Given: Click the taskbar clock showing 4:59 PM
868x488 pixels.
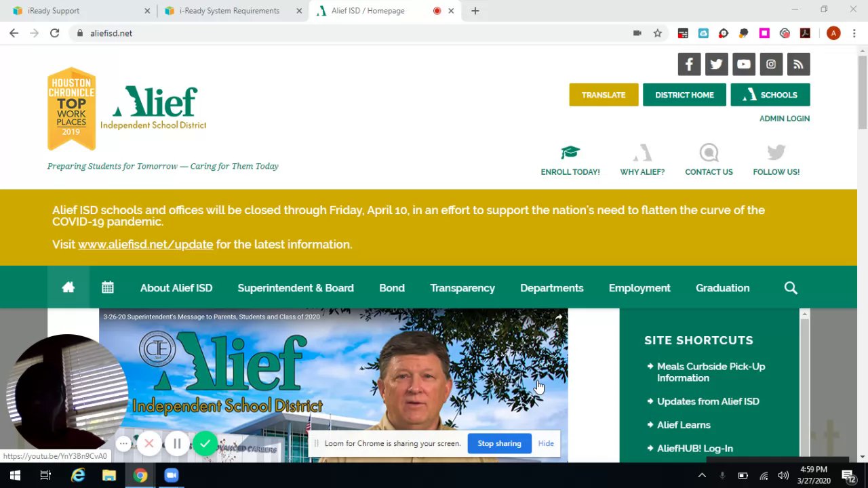Looking at the screenshot, I should point(814,475).
